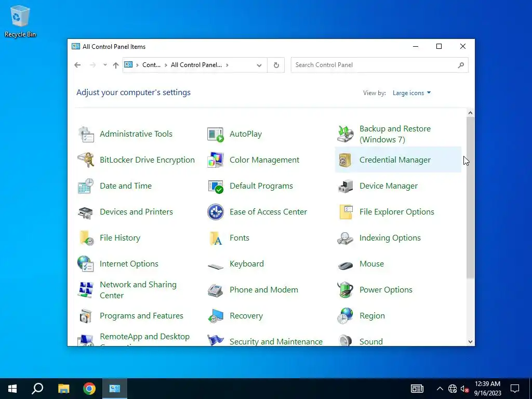Launch Google Chrome from the taskbar
The height and width of the screenshot is (399, 532).
[x=89, y=389]
